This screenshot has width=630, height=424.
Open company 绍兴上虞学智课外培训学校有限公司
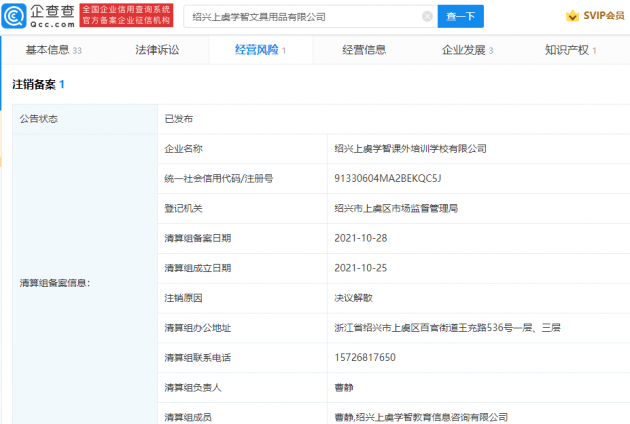pyautogui.click(x=410, y=149)
